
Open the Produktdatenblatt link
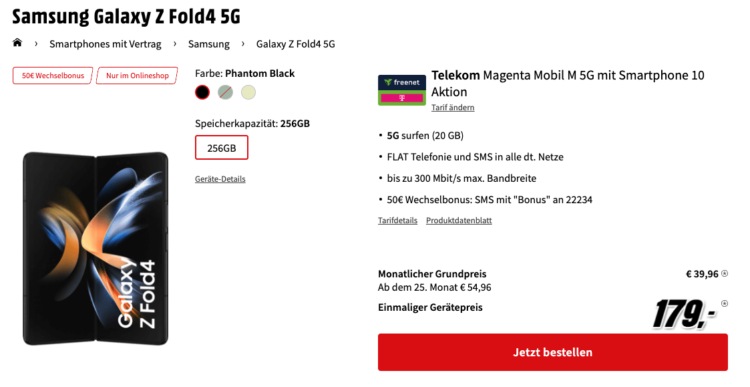tap(459, 221)
